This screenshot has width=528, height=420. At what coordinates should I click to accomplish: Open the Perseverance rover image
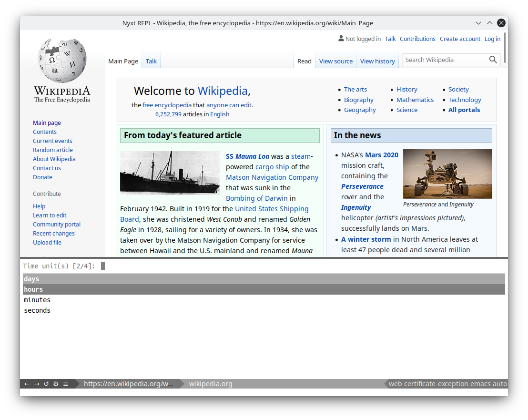coord(447,174)
